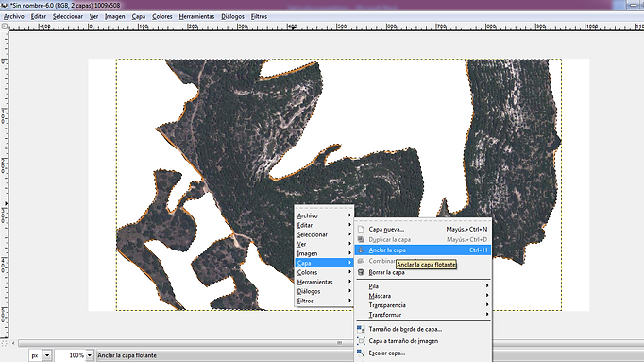
Task: Click the scrollbar left arrow
Action: coord(13,343)
